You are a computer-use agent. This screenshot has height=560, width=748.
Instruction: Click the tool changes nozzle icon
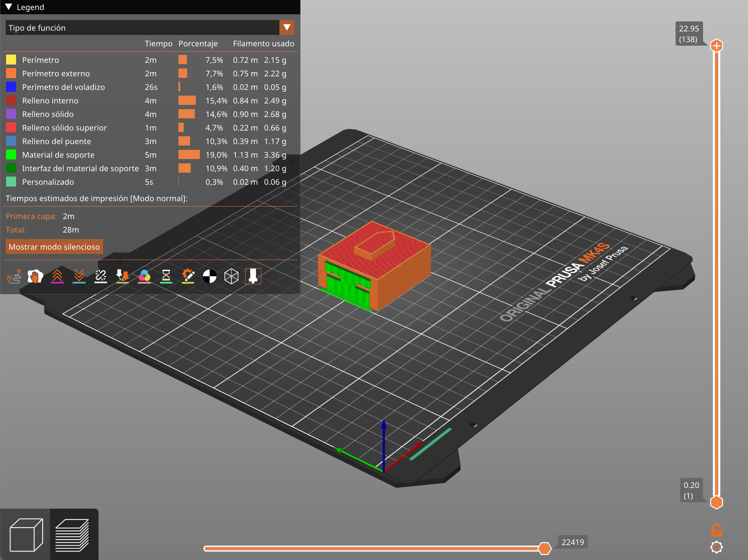pyautogui.click(x=122, y=276)
